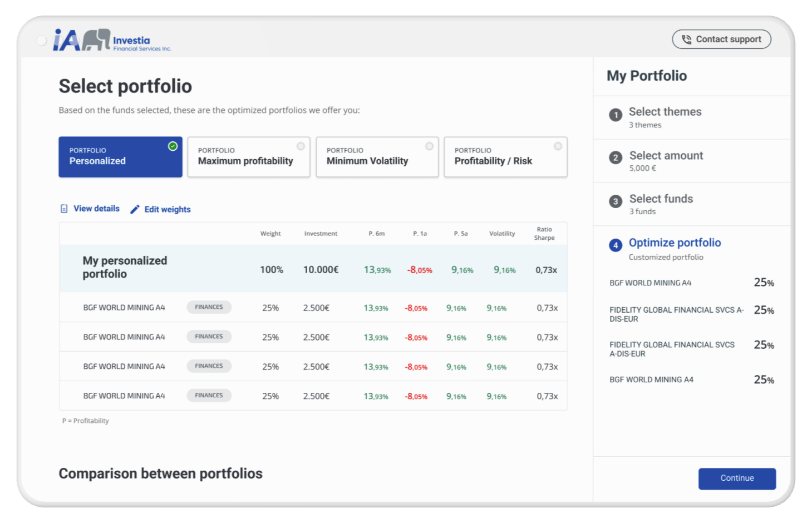Select the Profitability / Risk radio circle

click(x=558, y=146)
